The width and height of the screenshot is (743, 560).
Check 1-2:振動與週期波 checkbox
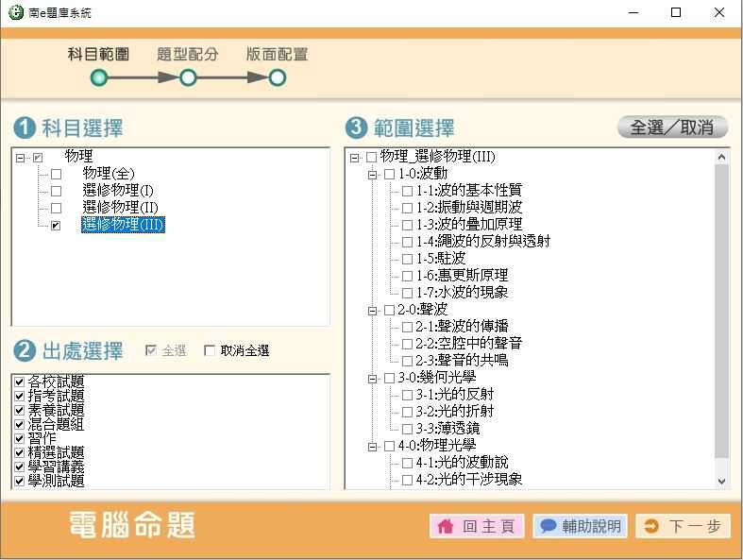[407, 208]
